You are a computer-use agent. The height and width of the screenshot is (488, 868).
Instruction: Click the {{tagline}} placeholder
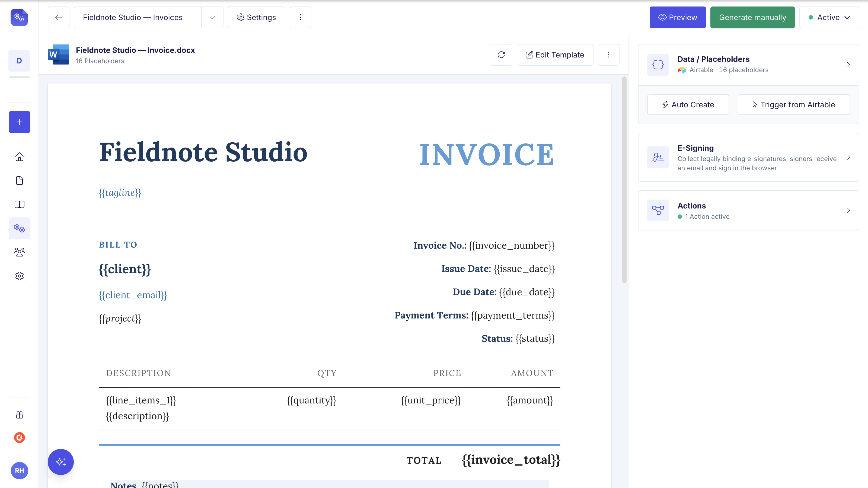[x=120, y=193]
